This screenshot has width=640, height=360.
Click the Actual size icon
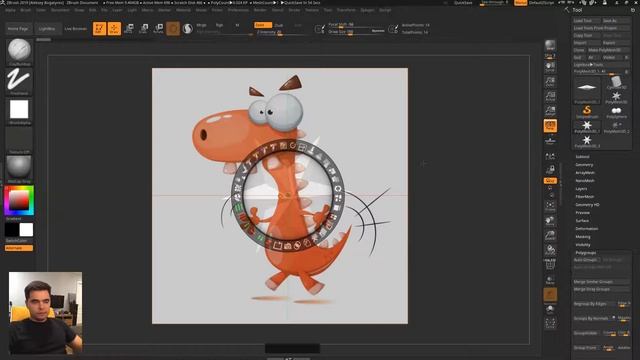click(550, 96)
